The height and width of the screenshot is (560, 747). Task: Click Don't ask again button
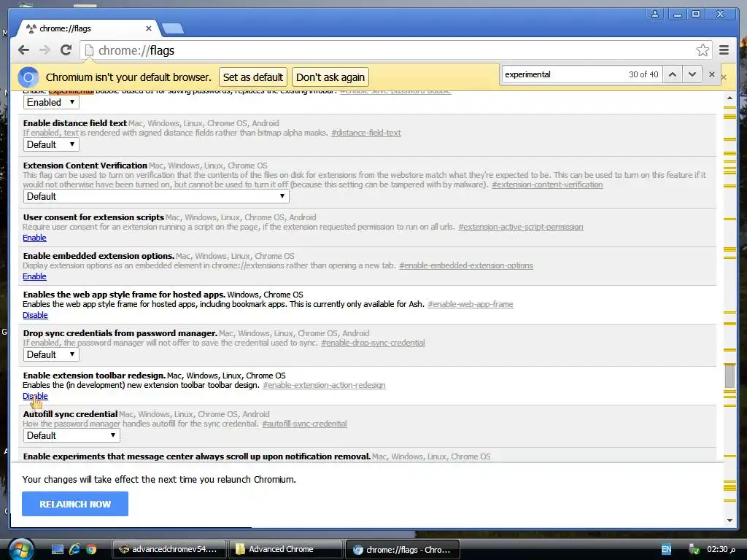pos(330,77)
